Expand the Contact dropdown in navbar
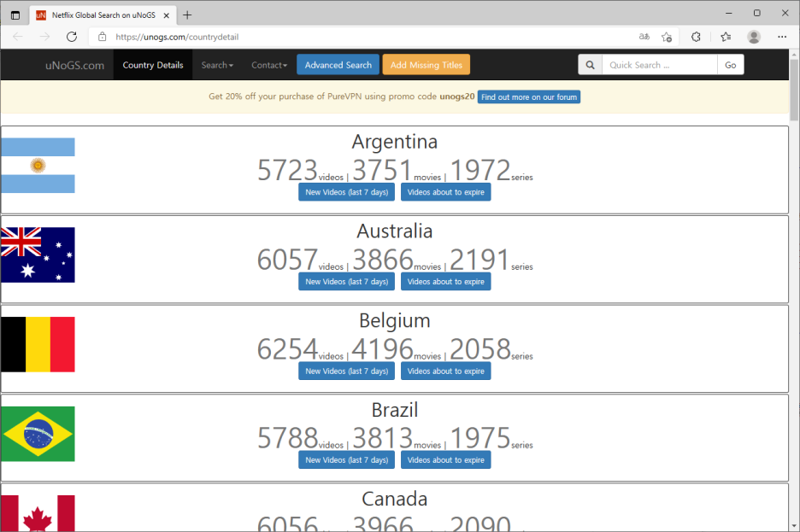Image resolution: width=800 pixels, height=532 pixels. (269, 65)
